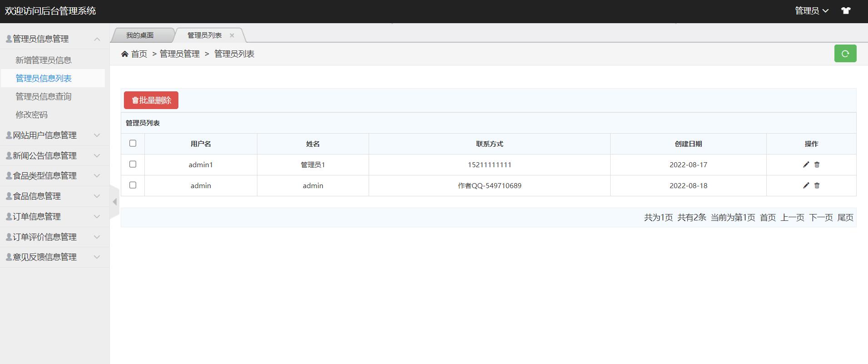Open 修改密码 in the sidebar

(x=31, y=115)
